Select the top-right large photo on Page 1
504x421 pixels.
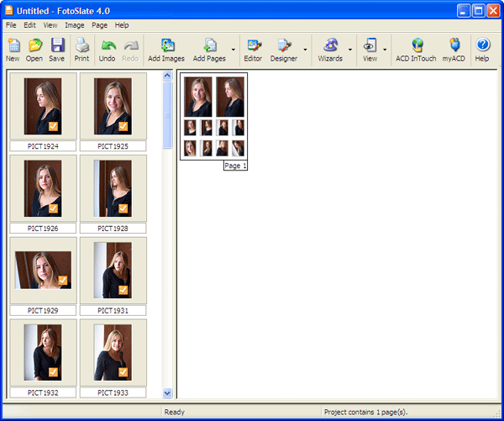point(230,97)
